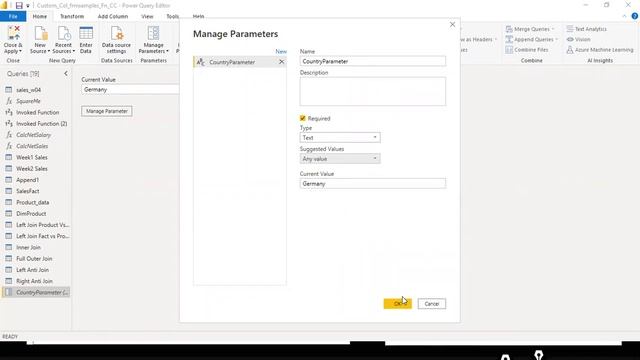Switch to the Add Column tab
The height and width of the screenshot is (360, 640).
coord(113,16)
